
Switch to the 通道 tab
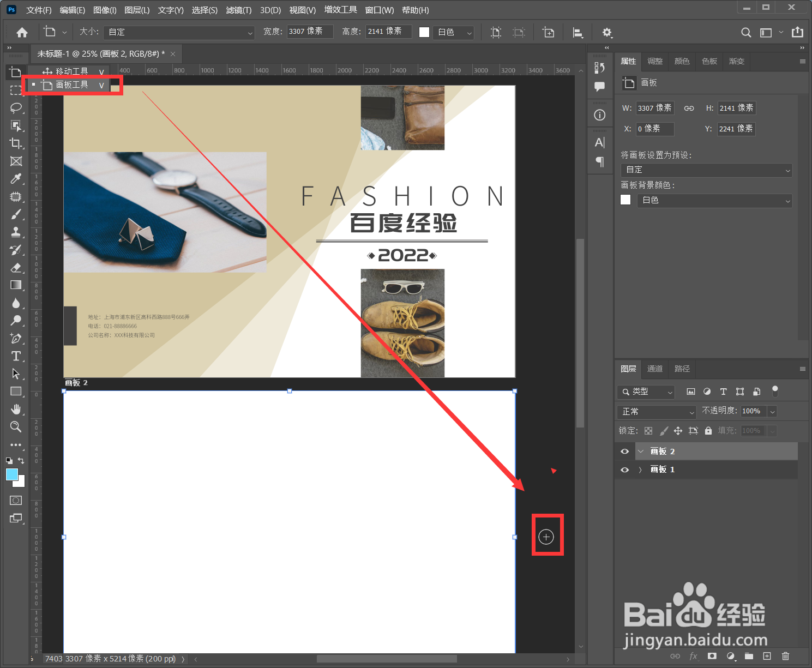pyautogui.click(x=655, y=369)
